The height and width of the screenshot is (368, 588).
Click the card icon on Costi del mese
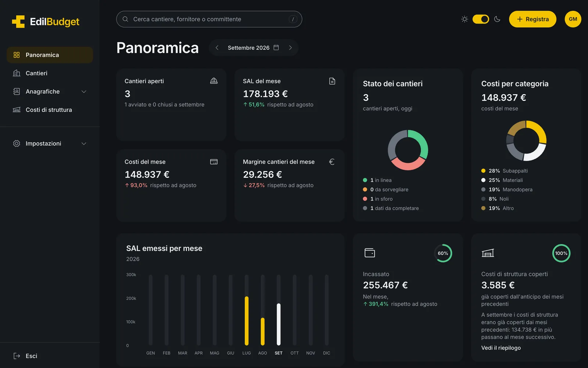(214, 162)
